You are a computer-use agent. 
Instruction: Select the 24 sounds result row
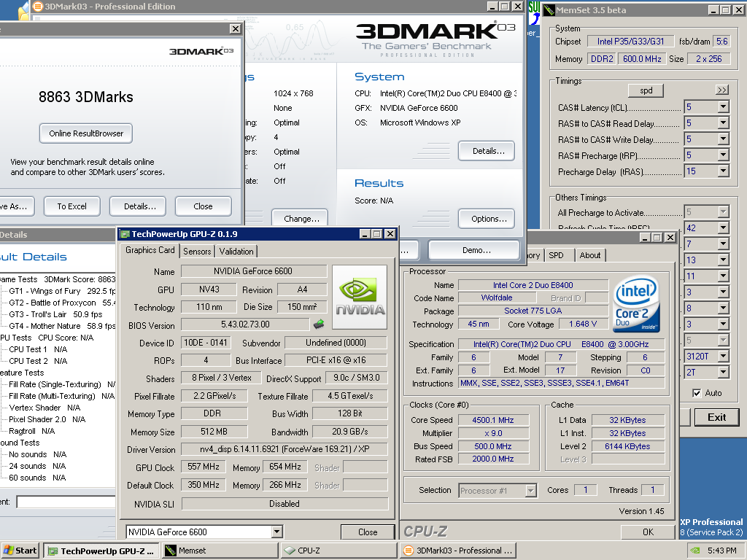coord(38,466)
